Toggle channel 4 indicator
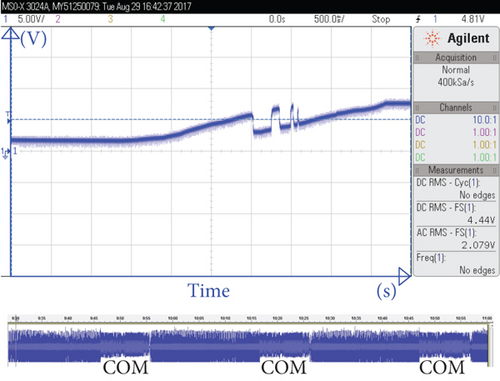Viewport: 500px width, 381px height. tap(163, 19)
